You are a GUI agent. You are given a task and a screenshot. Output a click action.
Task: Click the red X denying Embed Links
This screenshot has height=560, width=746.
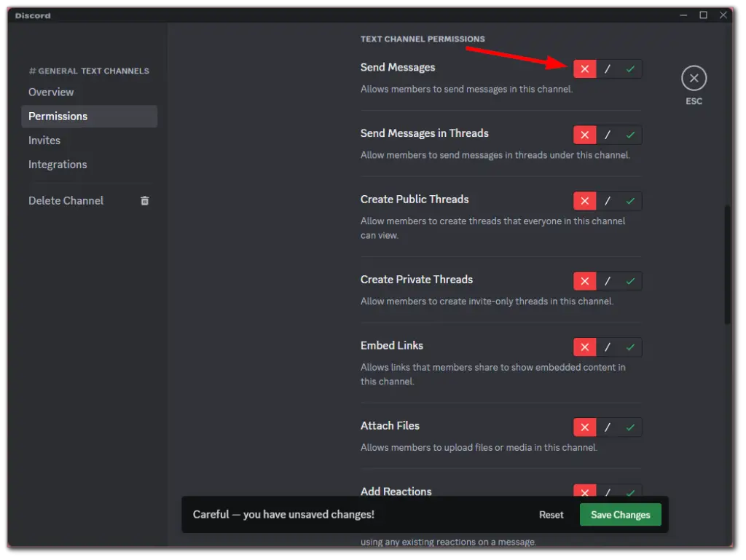tap(584, 347)
